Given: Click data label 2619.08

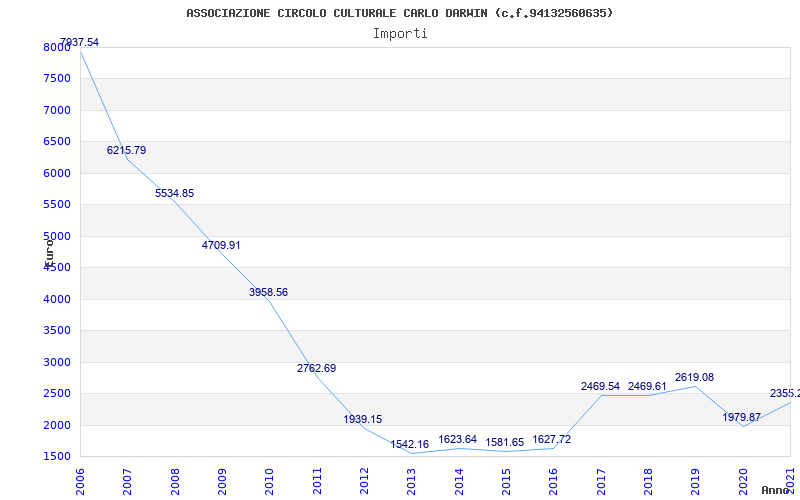Looking at the screenshot, I should (x=694, y=378).
